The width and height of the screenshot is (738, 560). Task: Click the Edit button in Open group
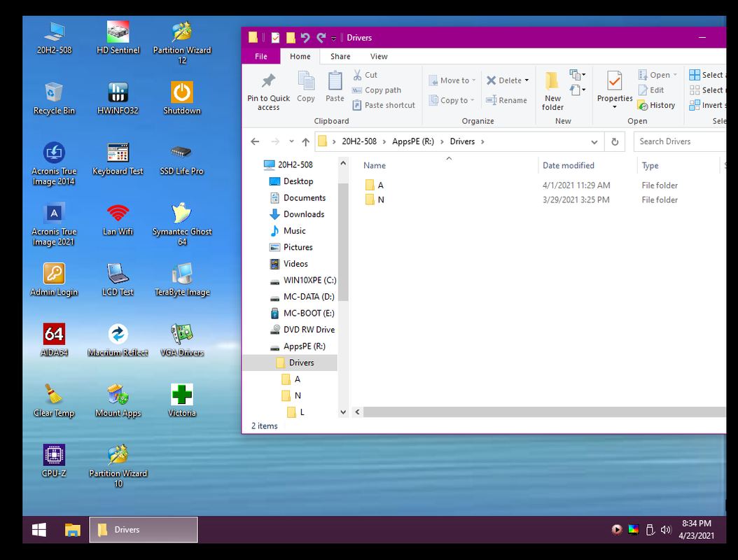[651, 90]
